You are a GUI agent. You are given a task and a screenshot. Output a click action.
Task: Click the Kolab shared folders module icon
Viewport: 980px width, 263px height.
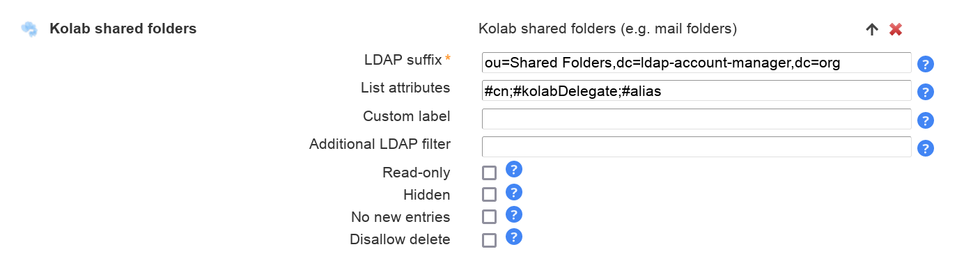(x=29, y=29)
